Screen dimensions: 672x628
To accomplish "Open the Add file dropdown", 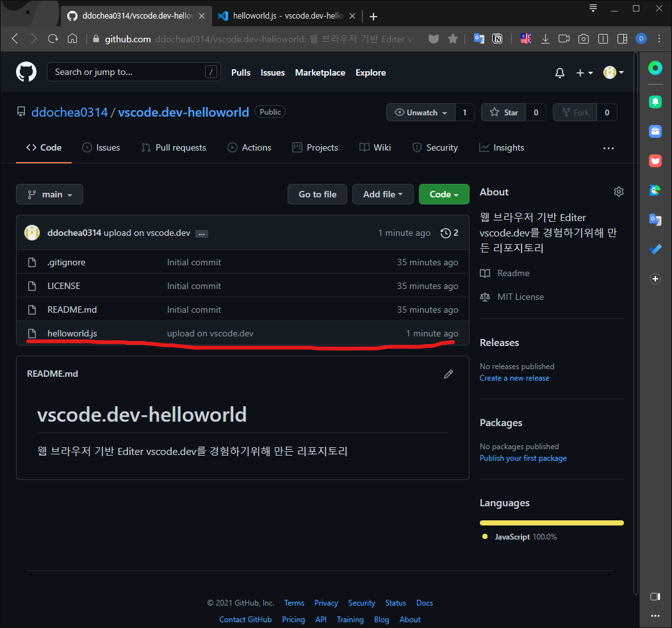I will (x=382, y=195).
